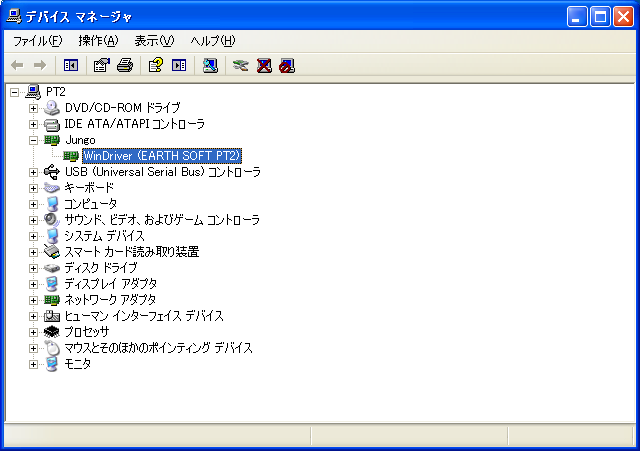640x451 pixels.
Task: Open the 表示(V) menu
Action: 154,41
